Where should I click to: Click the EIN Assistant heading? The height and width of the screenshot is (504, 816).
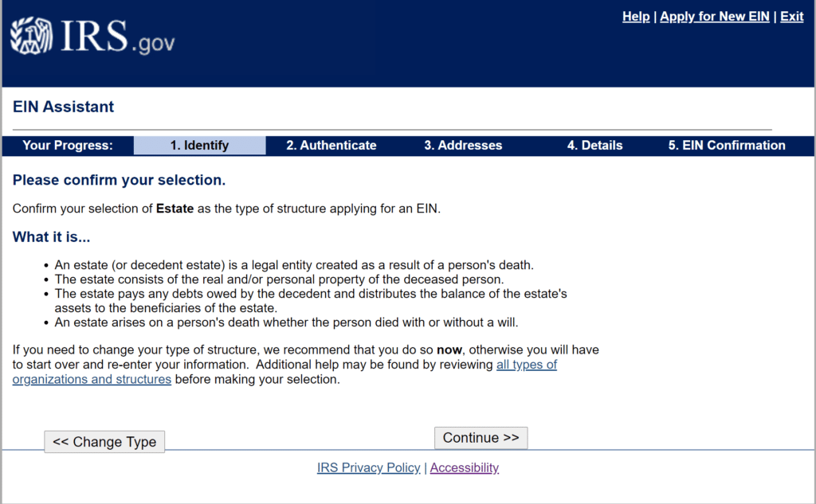63,106
